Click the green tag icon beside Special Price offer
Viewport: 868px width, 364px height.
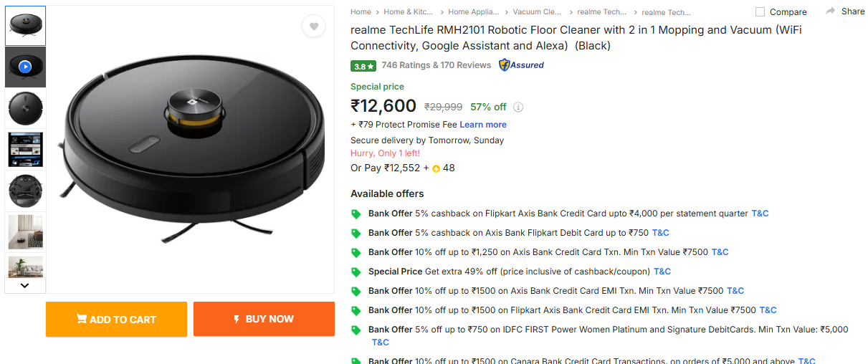coord(356,272)
